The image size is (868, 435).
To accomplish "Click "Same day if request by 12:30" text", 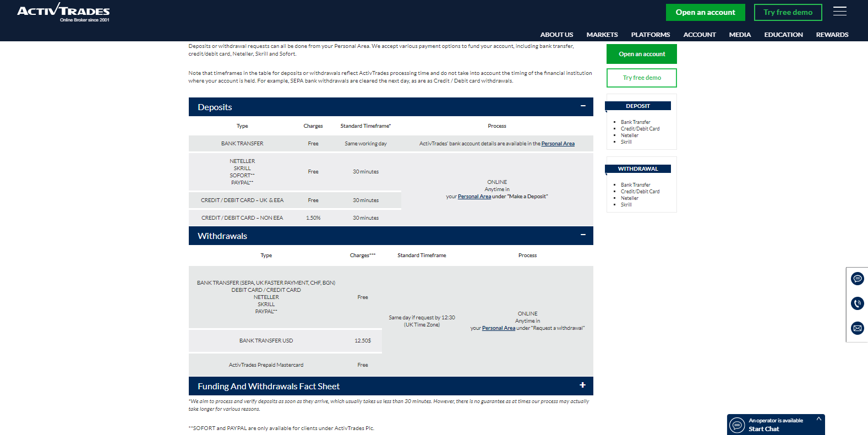I will click(x=422, y=318).
